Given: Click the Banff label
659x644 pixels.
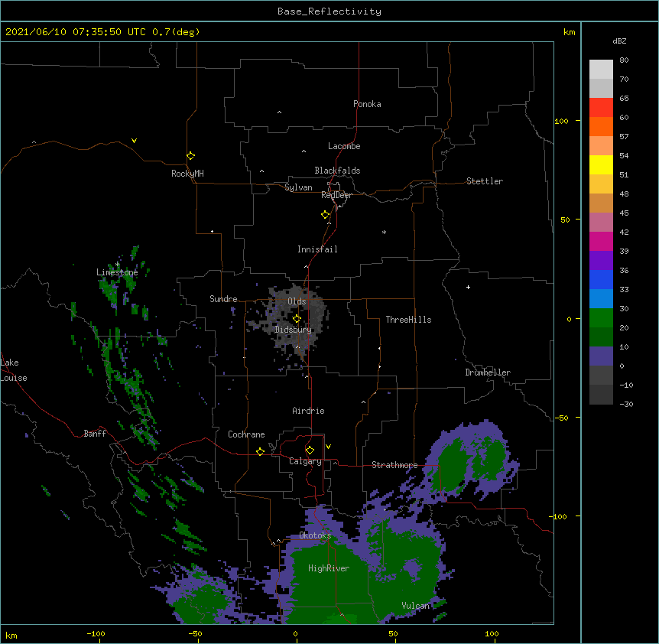Looking at the screenshot, I should (95, 434).
